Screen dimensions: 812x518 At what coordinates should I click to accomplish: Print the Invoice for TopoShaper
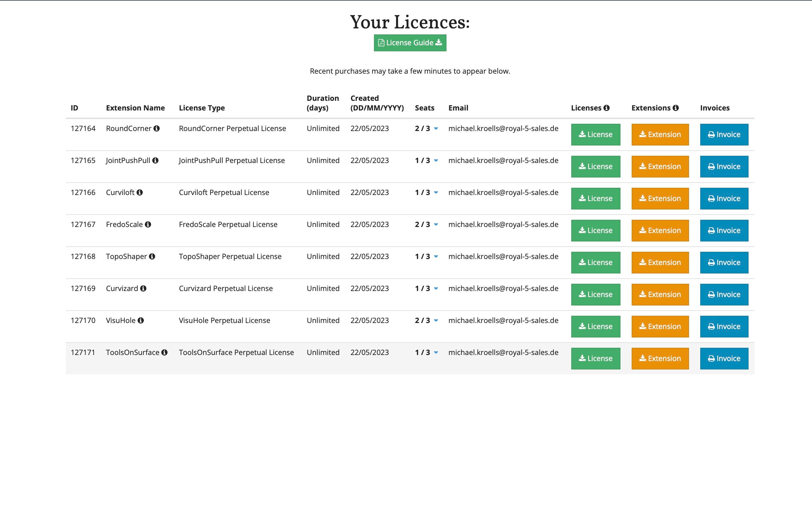tap(724, 263)
